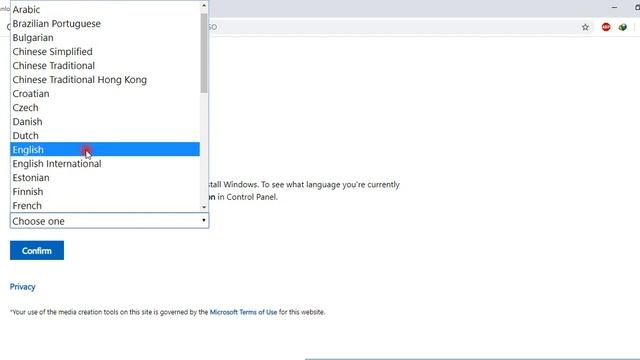This screenshot has height=360, width=640.
Task: Click the Choose one language dropdown
Action: pos(109,221)
